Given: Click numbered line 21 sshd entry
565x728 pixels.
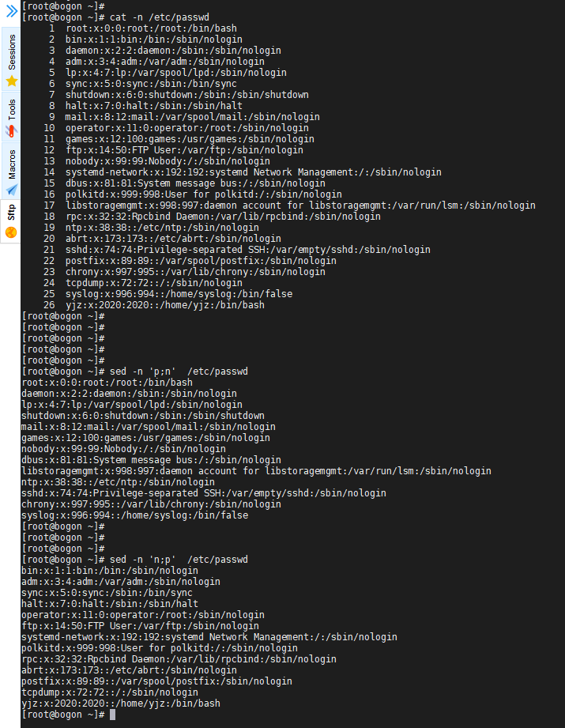Looking at the screenshot, I should (237, 251).
